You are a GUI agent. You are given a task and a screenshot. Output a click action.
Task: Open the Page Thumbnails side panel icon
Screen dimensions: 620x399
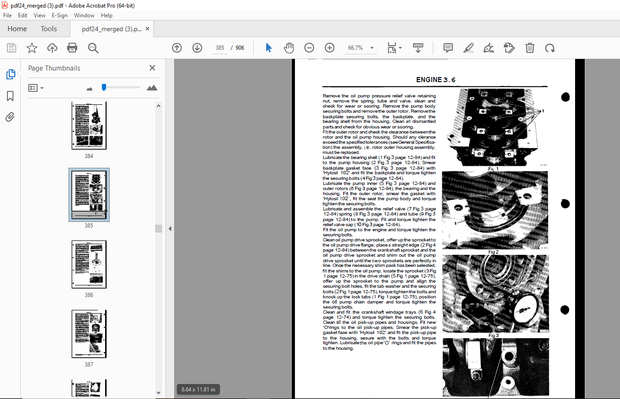[x=10, y=74]
